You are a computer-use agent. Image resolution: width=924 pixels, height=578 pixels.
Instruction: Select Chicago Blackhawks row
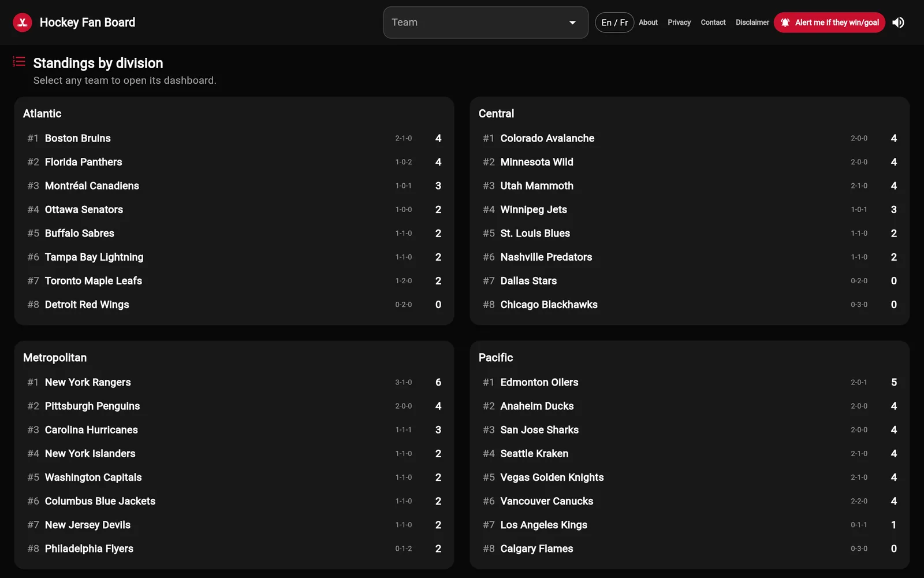pyautogui.click(x=690, y=304)
